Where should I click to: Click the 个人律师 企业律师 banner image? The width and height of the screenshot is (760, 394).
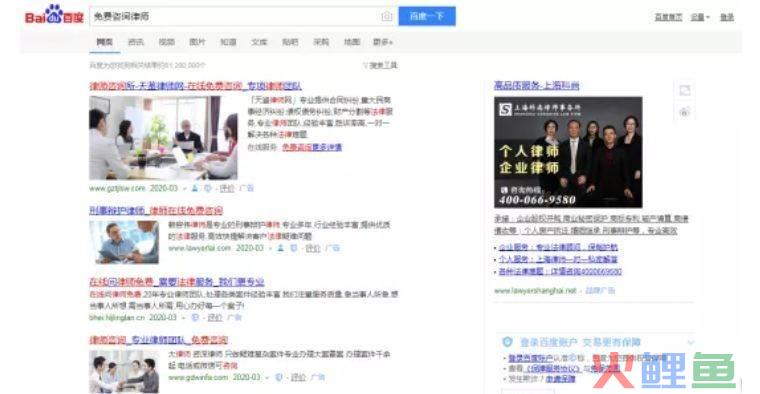coord(568,152)
